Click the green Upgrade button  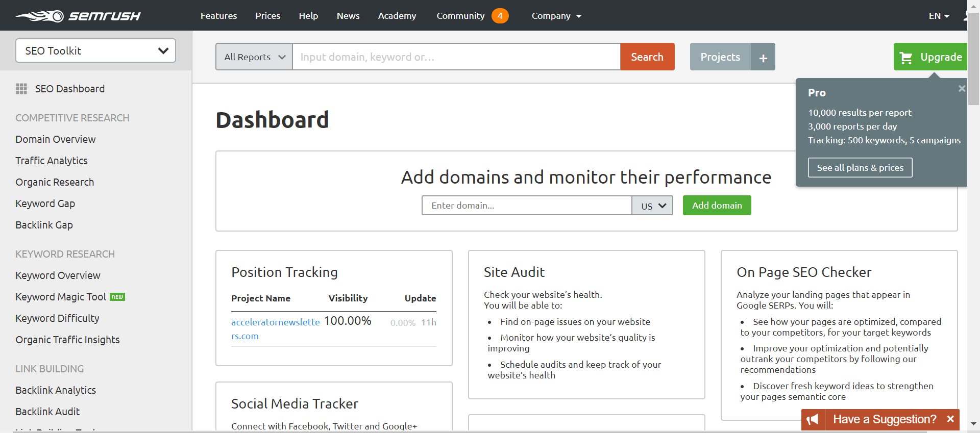(x=930, y=57)
